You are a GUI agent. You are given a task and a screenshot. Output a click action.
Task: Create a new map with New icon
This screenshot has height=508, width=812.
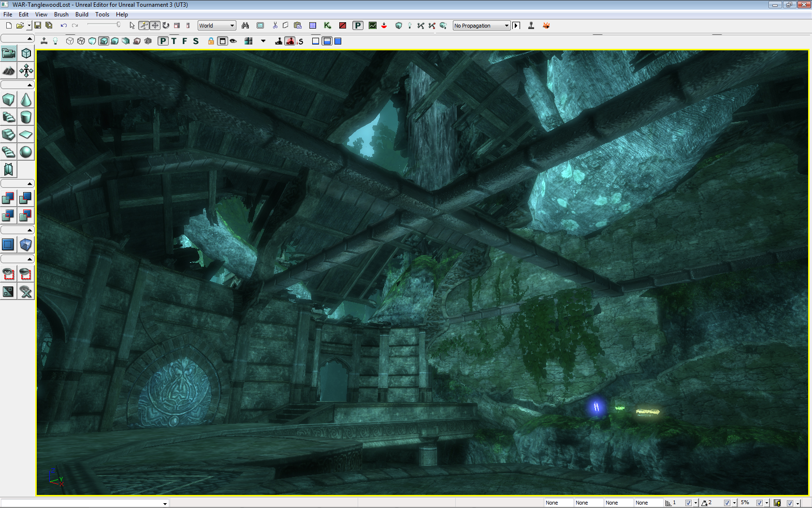coord(9,26)
